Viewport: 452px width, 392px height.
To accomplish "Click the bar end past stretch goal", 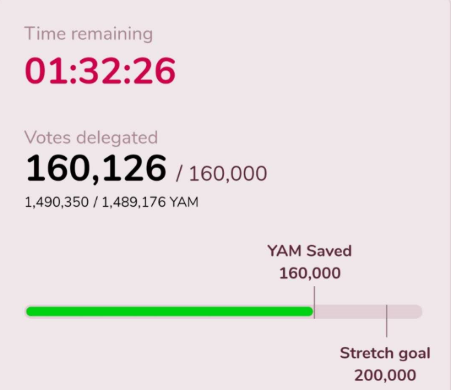I will (x=405, y=312).
